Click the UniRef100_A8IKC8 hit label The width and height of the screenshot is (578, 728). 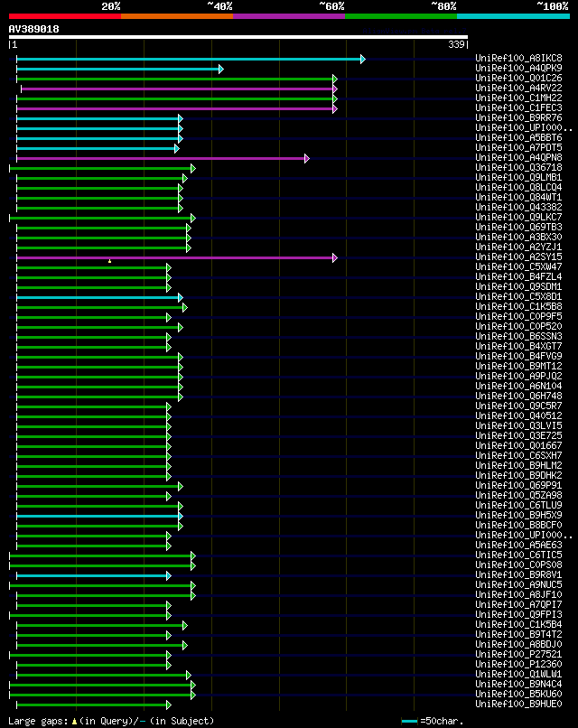coord(518,59)
